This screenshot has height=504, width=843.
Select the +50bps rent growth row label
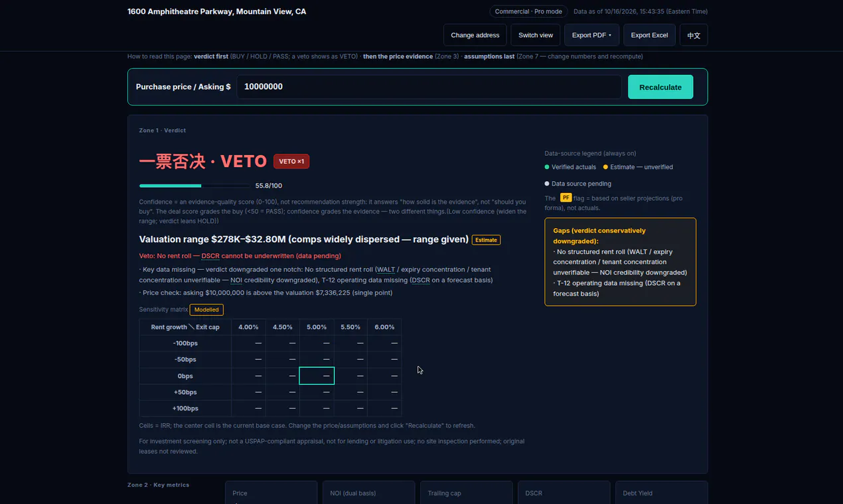tap(185, 393)
